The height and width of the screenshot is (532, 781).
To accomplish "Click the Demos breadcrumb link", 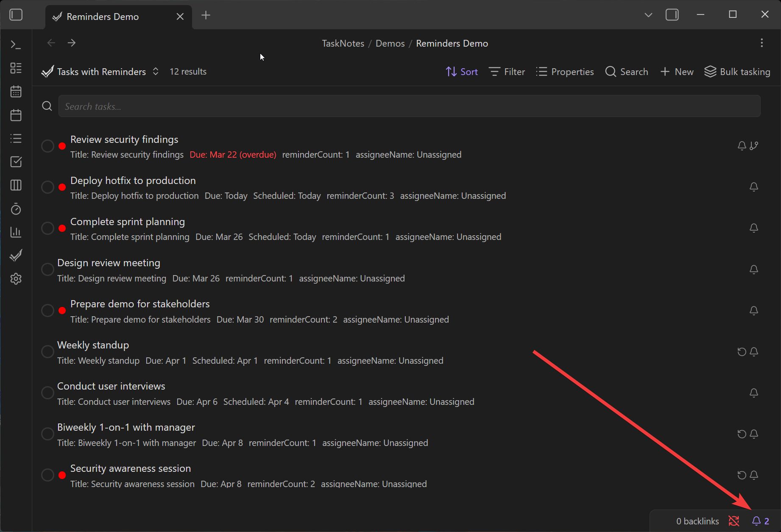I will (x=390, y=44).
